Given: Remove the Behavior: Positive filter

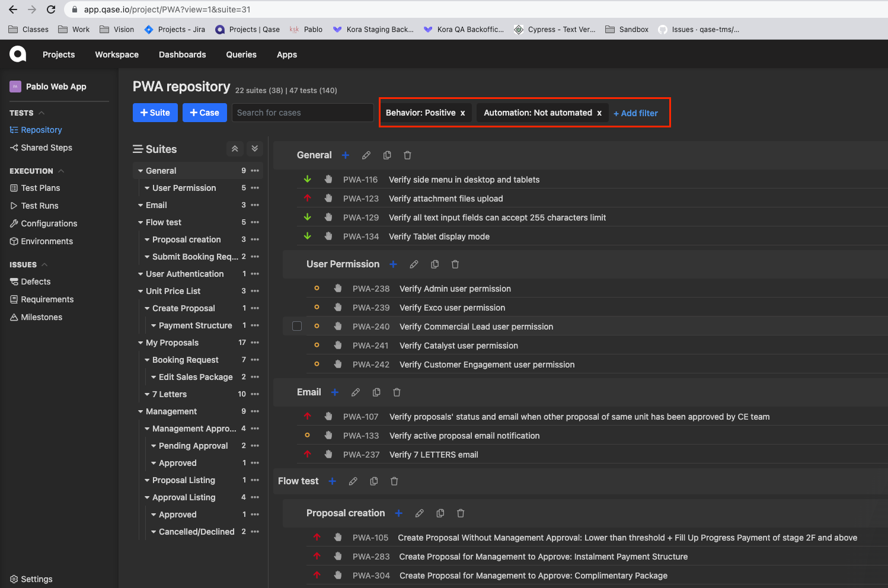Looking at the screenshot, I should coord(463,113).
